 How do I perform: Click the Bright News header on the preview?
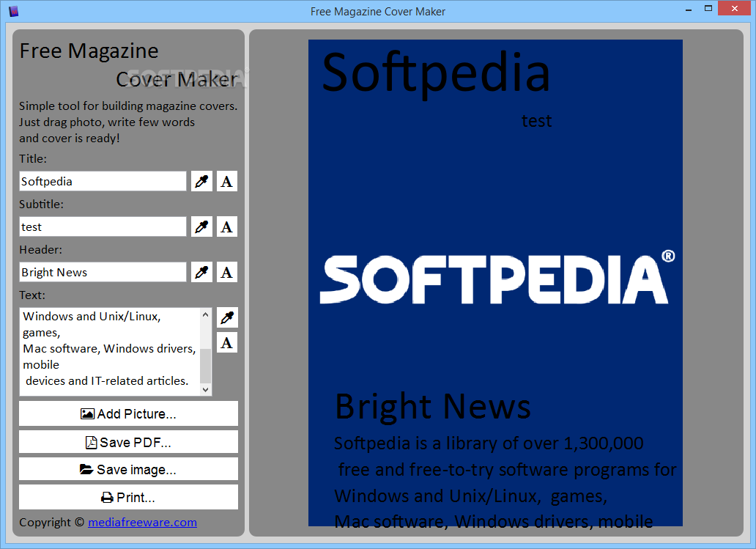pos(432,407)
